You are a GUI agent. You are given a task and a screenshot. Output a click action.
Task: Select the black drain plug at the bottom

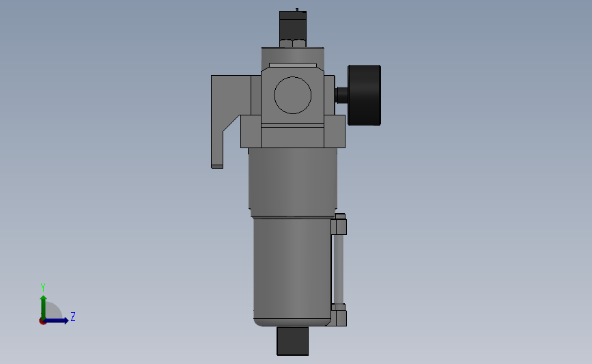[293, 341]
